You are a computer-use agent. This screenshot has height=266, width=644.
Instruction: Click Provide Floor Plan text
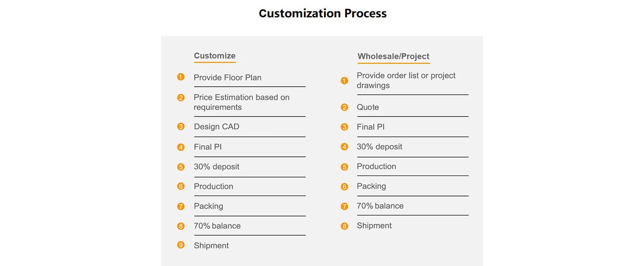point(227,77)
